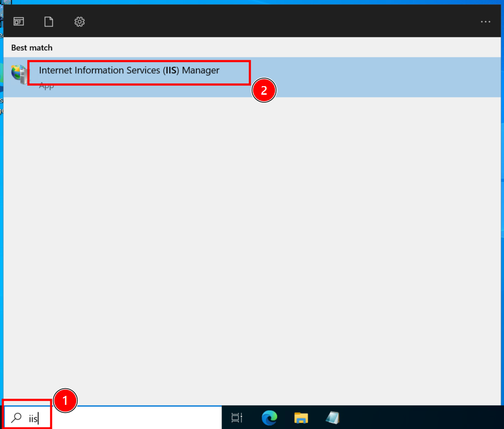Open the three-dot more options menu
Image resolution: width=504 pixels, height=429 pixels.
pyautogui.click(x=486, y=22)
